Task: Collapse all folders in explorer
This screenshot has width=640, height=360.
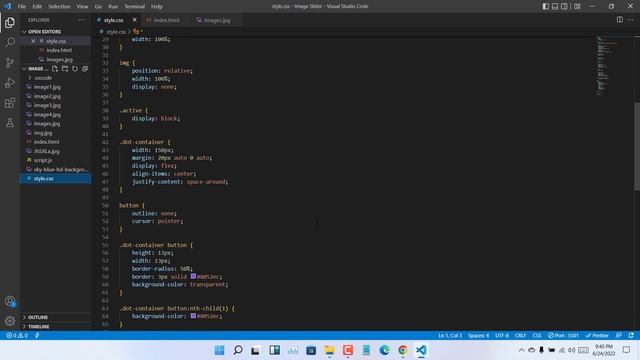Action: click(85, 69)
